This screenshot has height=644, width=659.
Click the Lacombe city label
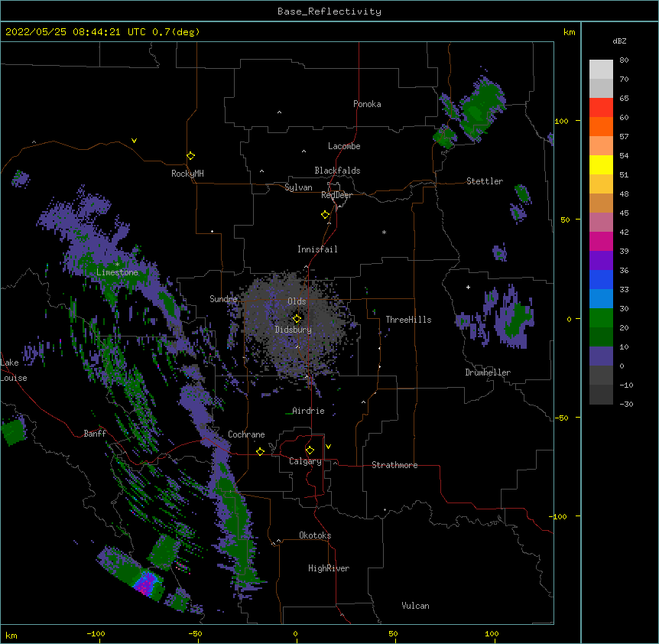pos(344,146)
